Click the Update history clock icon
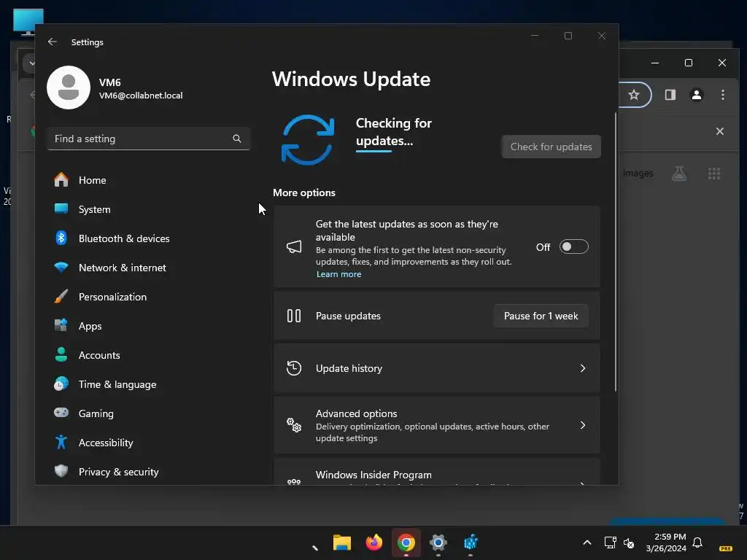The height and width of the screenshot is (560, 747). pyautogui.click(x=294, y=368)
